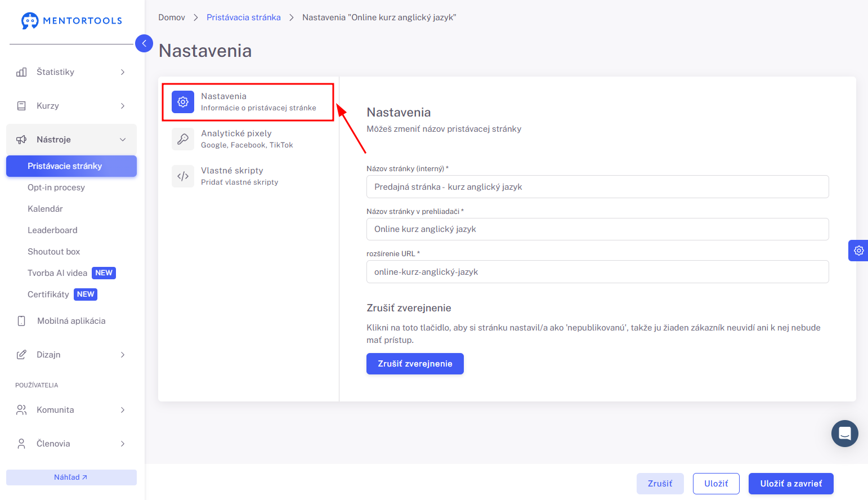Open Vlastné skripty code icon
Image resolution: width=868 pixels, height=500 pixels.
(x=183, y=176)
